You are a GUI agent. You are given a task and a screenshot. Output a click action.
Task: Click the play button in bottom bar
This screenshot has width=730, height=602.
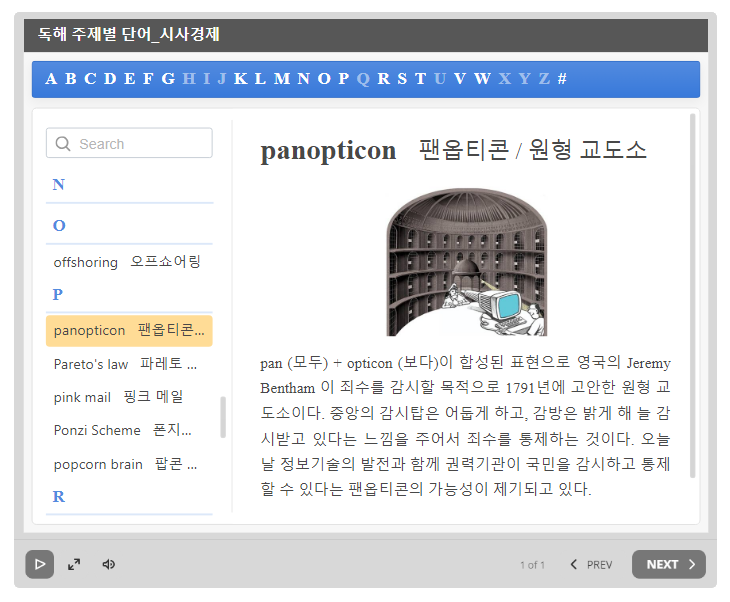coord(39,564)
